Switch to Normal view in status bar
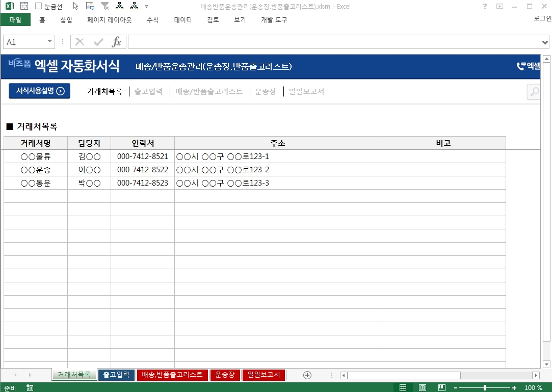 tap(403, 388)
